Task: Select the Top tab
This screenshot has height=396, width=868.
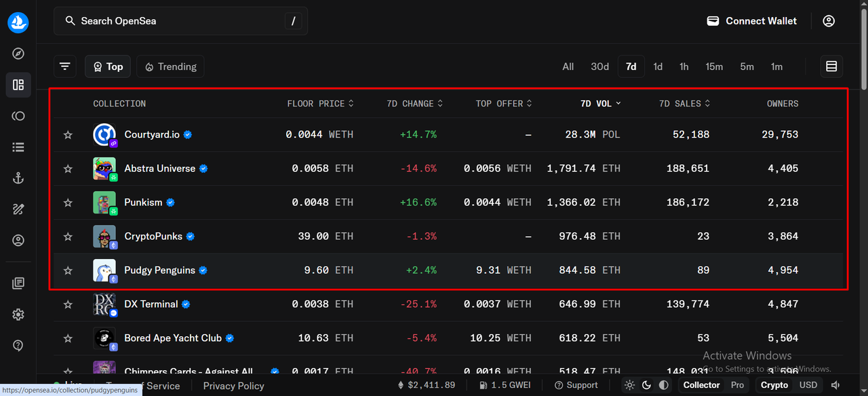Action: coord(108,66)
